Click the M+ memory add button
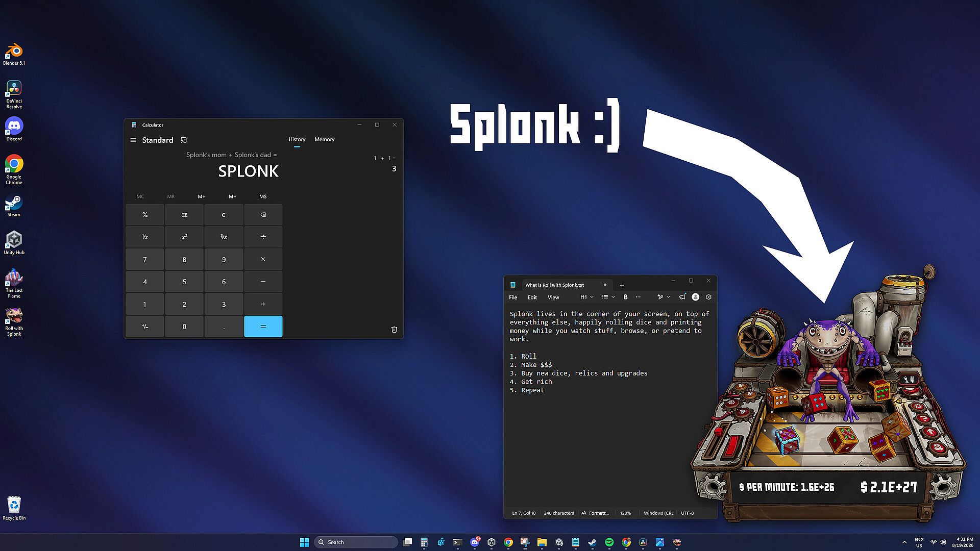980x551 pixels. 202,196
